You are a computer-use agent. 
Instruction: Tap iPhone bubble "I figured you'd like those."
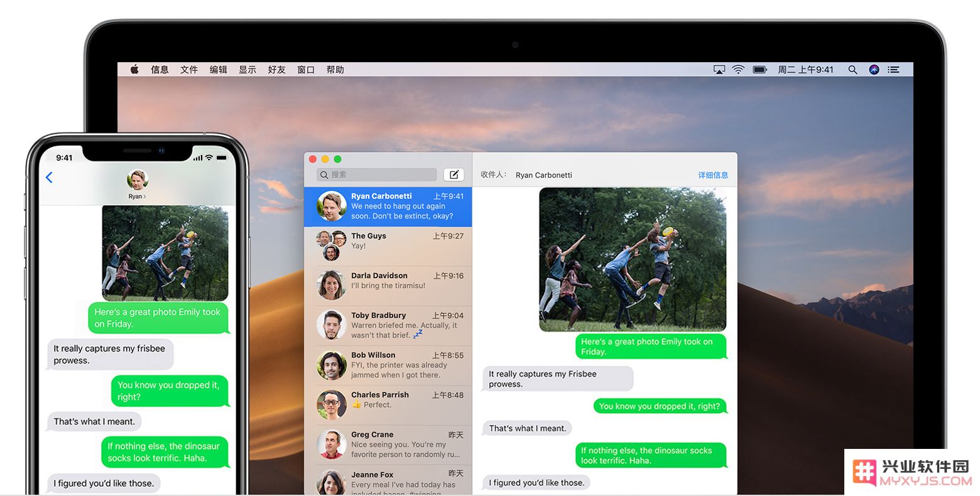pos(104,483)
